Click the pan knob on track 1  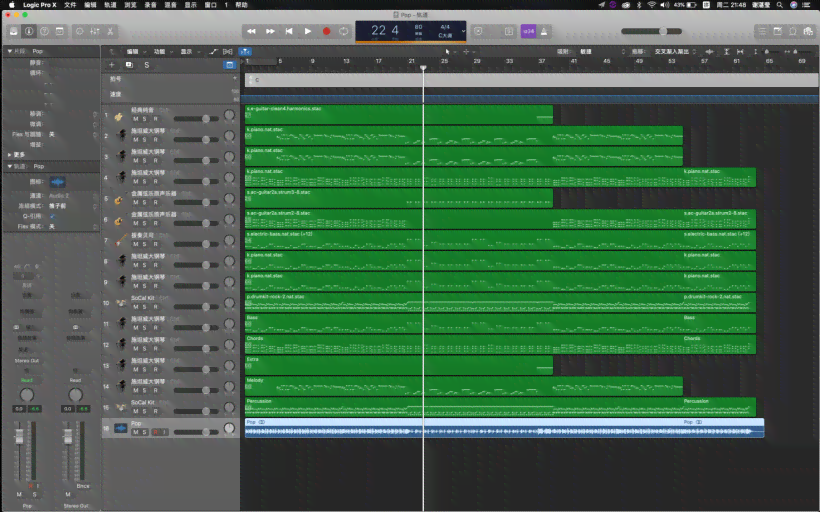click(229, 115)
